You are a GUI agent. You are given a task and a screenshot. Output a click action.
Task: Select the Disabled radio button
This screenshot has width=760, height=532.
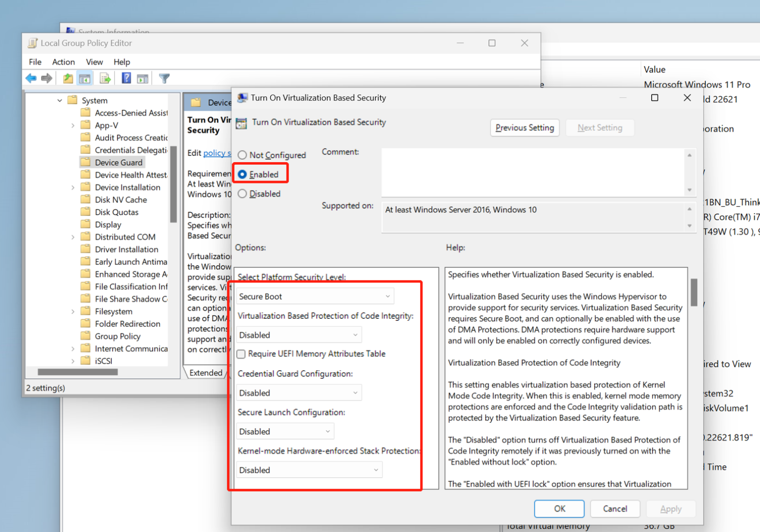click(242, 194)
